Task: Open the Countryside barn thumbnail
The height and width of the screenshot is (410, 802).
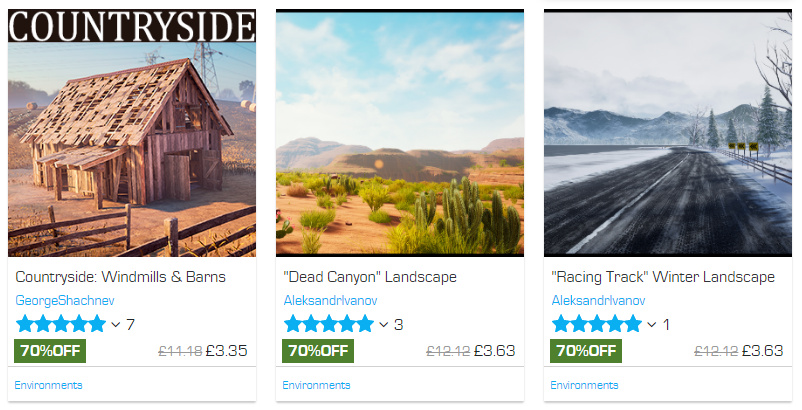Action: (x=132, y=133)
